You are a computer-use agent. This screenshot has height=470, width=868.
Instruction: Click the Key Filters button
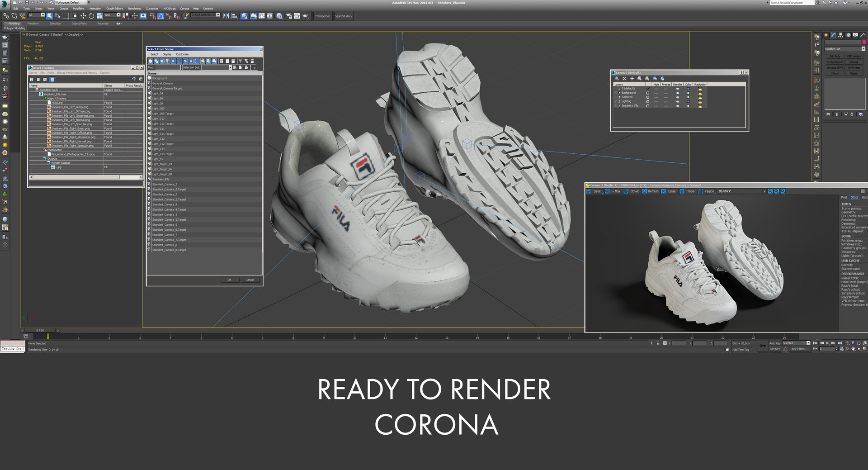point(799,349)
